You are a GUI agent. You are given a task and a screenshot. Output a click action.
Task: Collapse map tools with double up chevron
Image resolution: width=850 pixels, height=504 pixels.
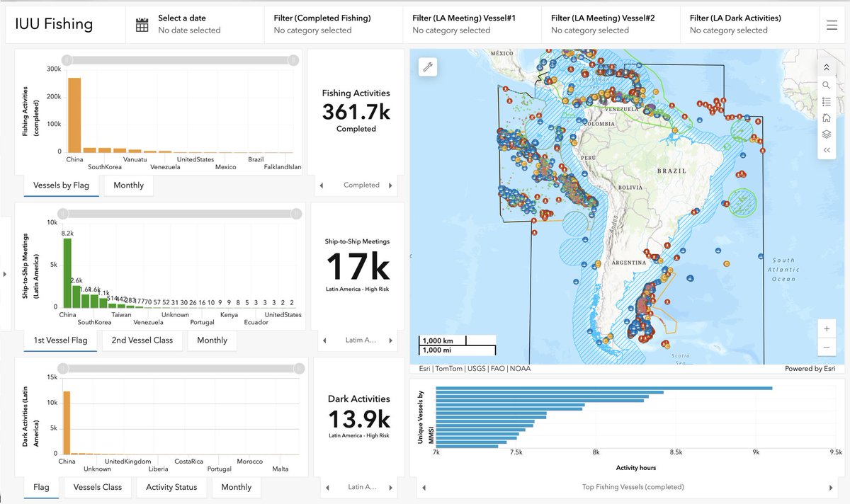tap(826, 68)
